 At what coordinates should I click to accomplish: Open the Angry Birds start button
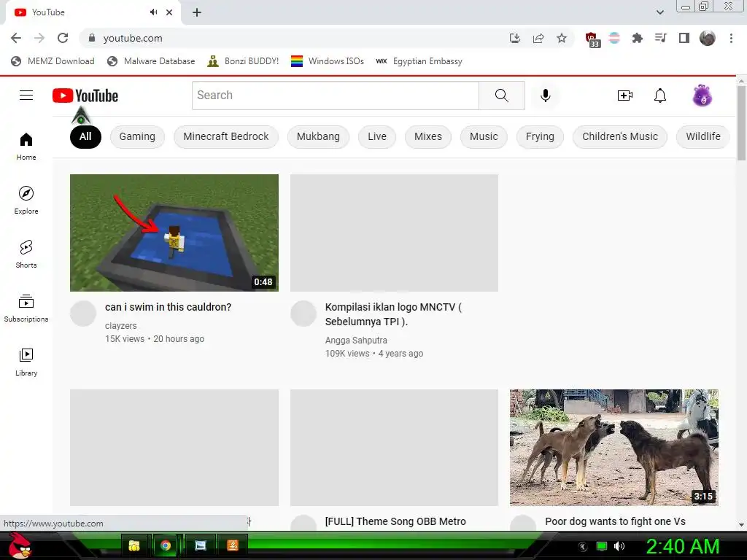pos(20,545)
